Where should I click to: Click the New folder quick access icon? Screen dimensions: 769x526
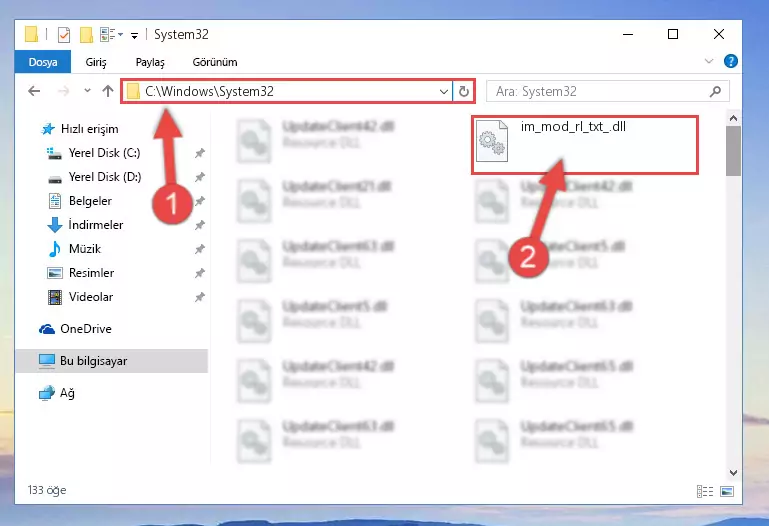[86, 35]
